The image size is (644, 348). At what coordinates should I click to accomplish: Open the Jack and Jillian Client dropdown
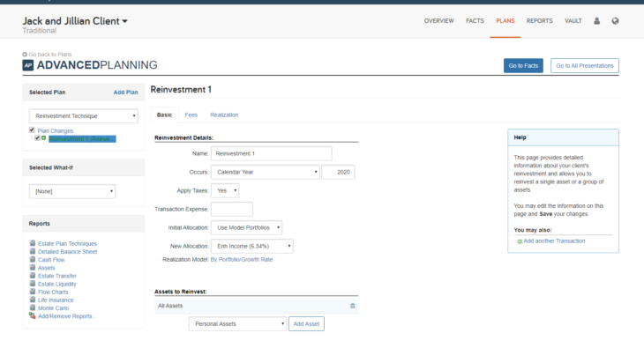[75, 21]
